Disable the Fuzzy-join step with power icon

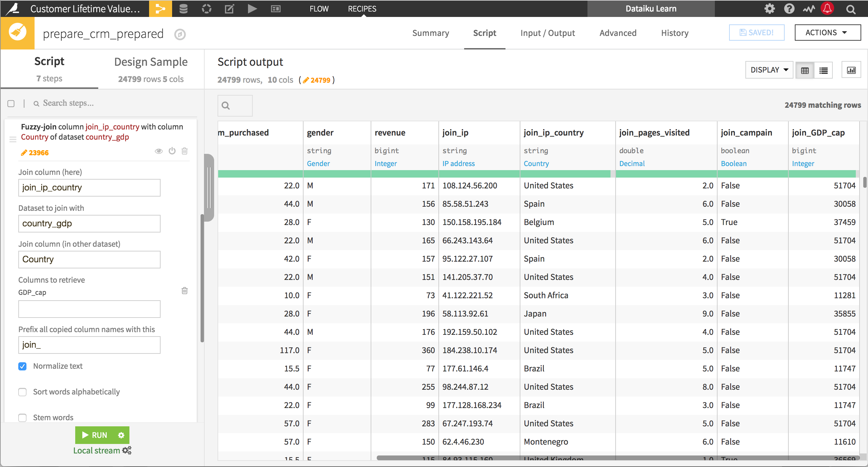[x=172, y=151]
